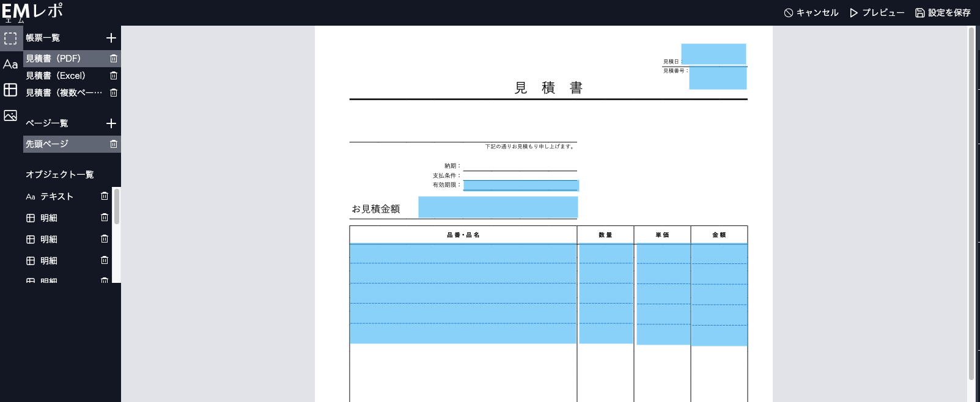The width and height of the screenshot is (980, 402).
Task: Delete the 見積書（PDF） report
Action: [114, 59]
